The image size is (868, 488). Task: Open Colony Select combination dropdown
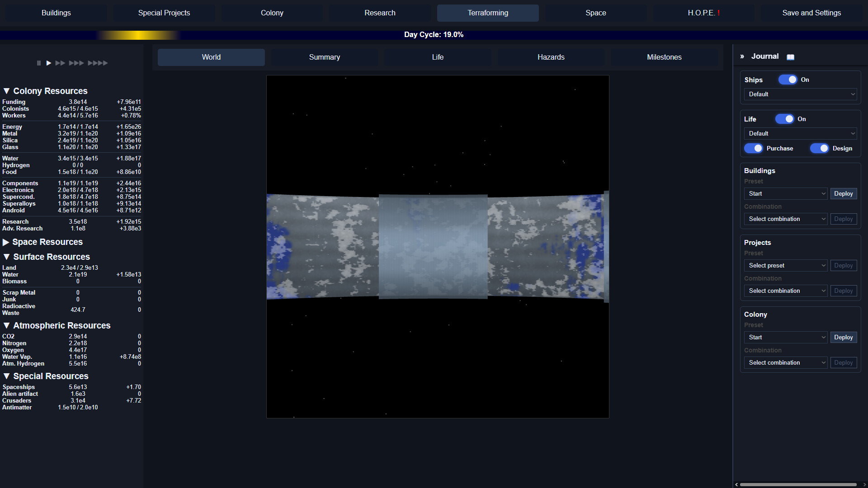point(786,362)
